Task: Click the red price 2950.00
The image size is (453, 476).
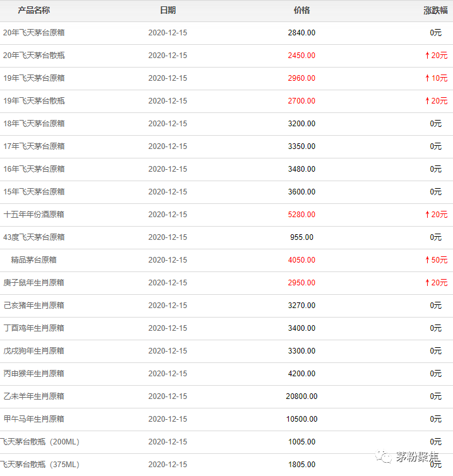Action: pos(302,283)
